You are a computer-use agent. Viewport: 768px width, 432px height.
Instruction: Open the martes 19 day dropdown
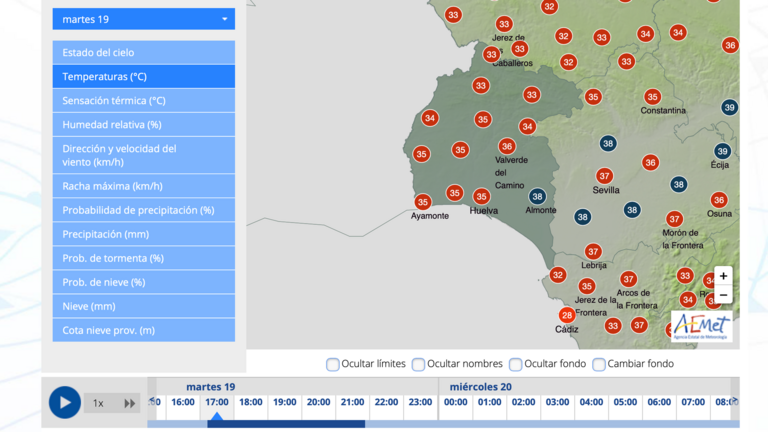(144, 19)
